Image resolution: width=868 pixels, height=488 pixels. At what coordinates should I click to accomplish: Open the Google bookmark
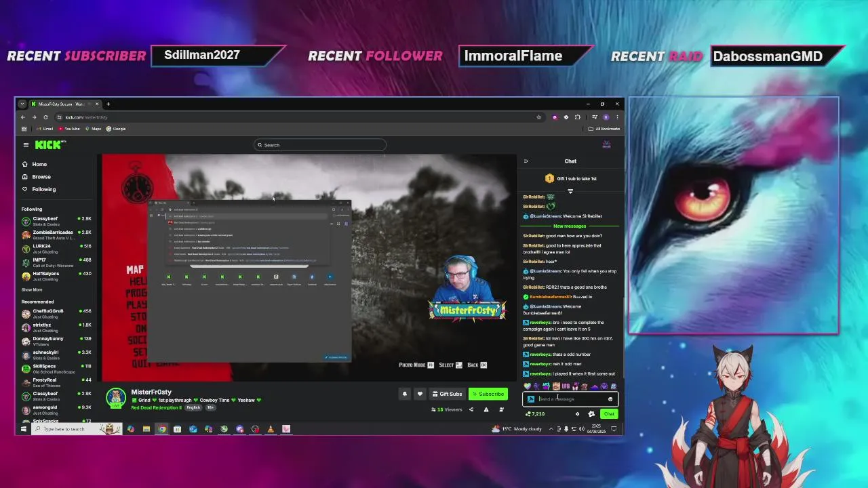(117, 129)
